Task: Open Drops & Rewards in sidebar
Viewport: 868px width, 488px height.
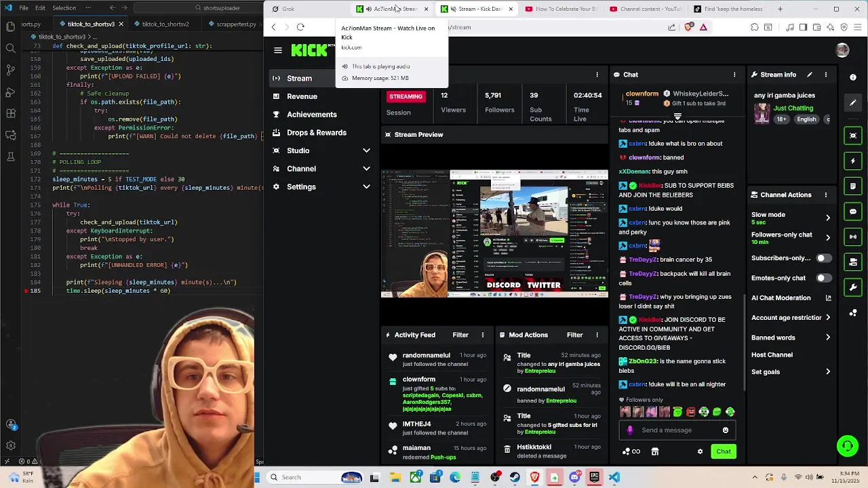Action: pos(322,133)
